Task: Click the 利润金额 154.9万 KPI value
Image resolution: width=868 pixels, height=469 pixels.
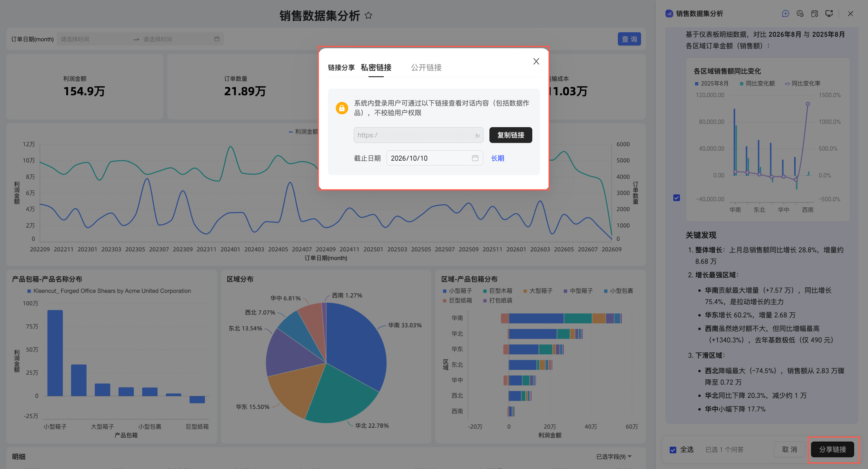Action: click(84, 91)
